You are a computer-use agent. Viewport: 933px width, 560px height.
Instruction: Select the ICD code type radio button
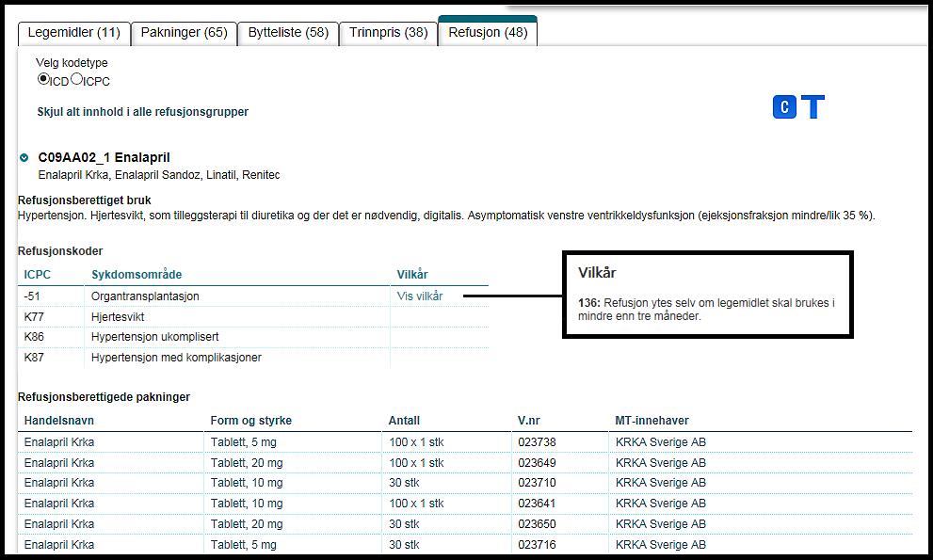point(43,80)
